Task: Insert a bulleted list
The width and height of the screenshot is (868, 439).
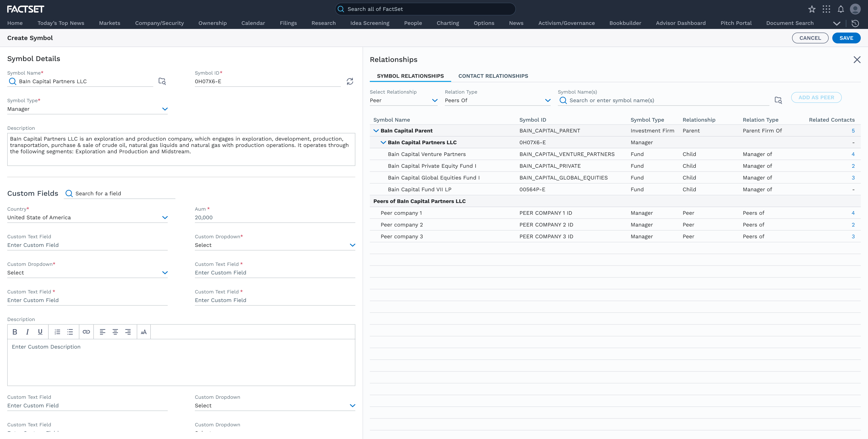Action: click(70, 332)
